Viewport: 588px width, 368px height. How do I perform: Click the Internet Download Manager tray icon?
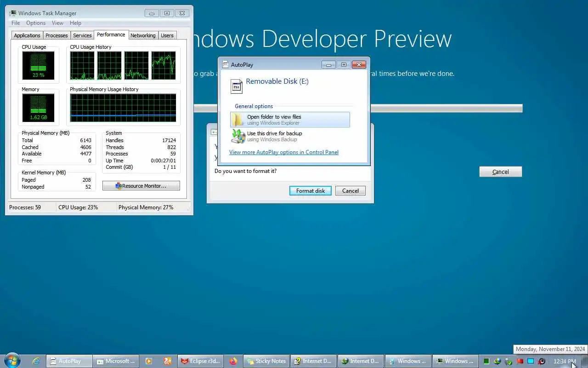pyautogui.click(x=498, y=362)
